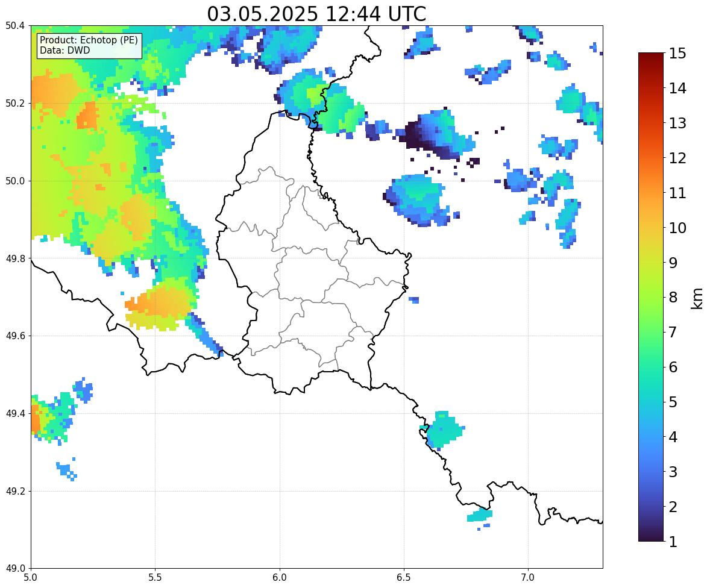Viewport: 710px width, 588px height.
Task: Click latitude axis label 49.0
Action: tap(15, 569)
